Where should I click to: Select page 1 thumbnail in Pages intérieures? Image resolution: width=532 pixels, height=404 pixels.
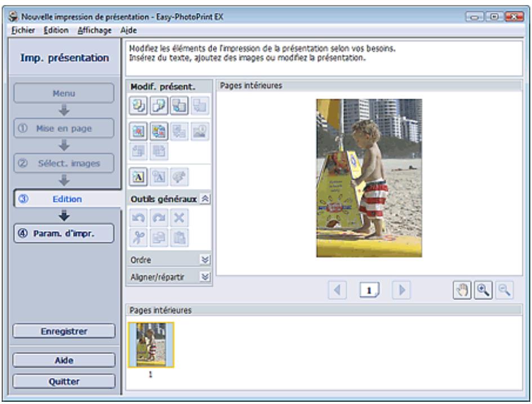pyautogui.click(x=151, y=345)
